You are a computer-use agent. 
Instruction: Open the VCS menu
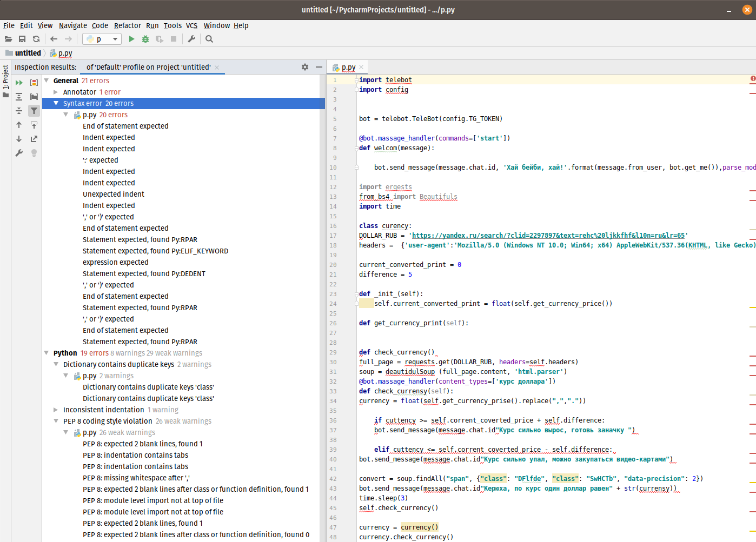192,25
